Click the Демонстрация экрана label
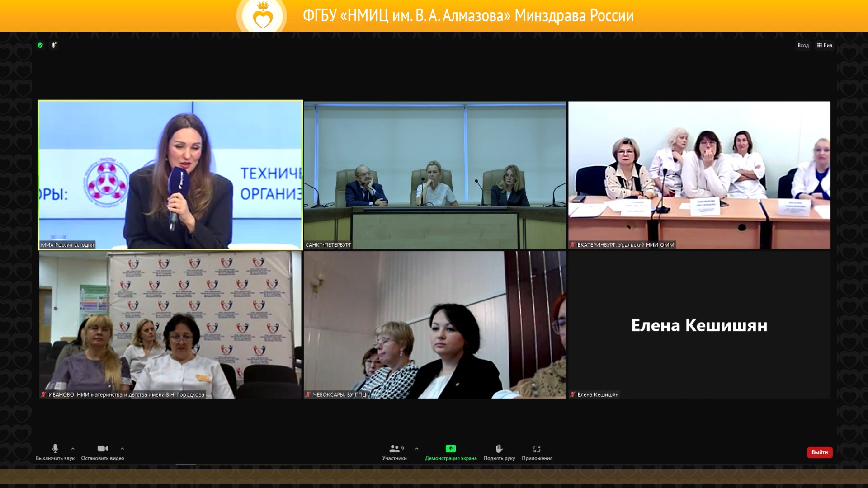Screen dimensions: 868x488 click(451, 458)
